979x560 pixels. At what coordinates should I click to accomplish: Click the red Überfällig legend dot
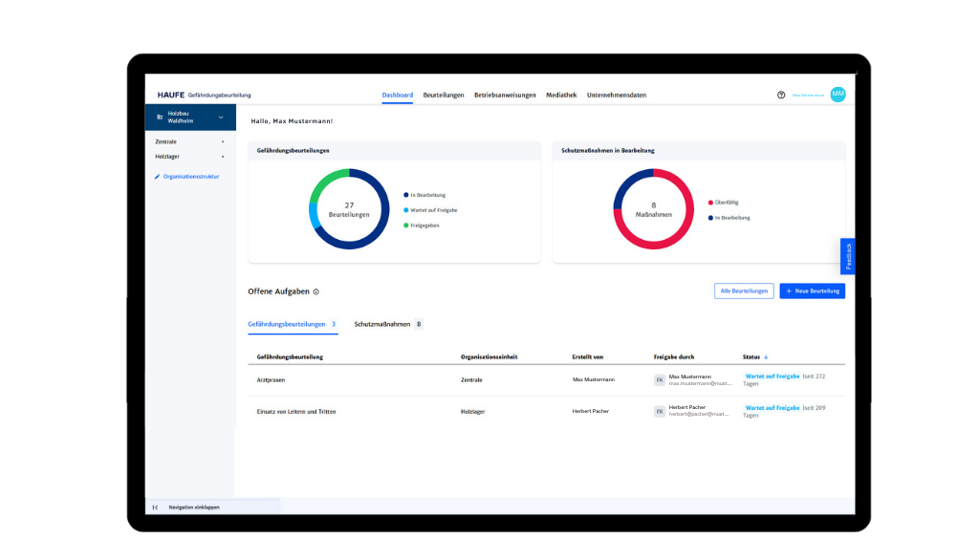click(710, 203)
